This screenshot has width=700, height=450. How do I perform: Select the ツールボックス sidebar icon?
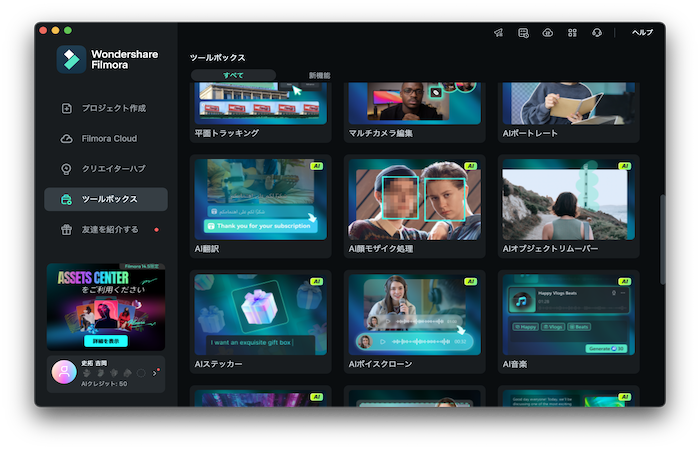(67, 199)
